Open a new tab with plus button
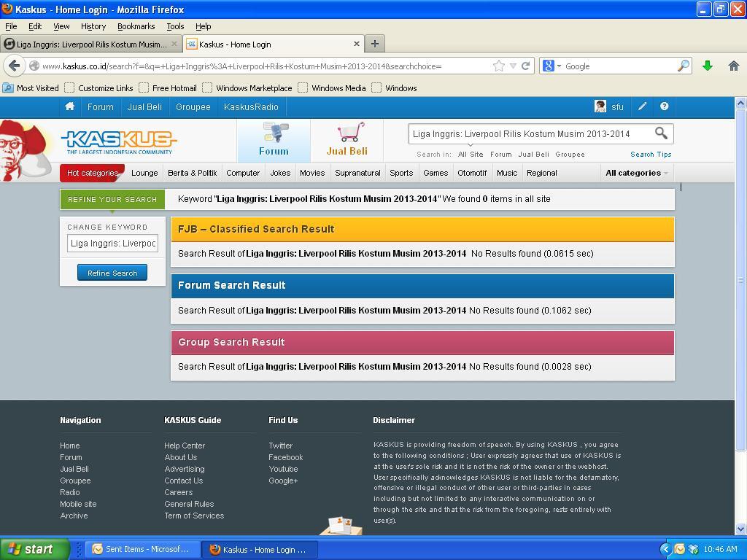This screenshot has height=560, width=747. (x=375, y=44)
